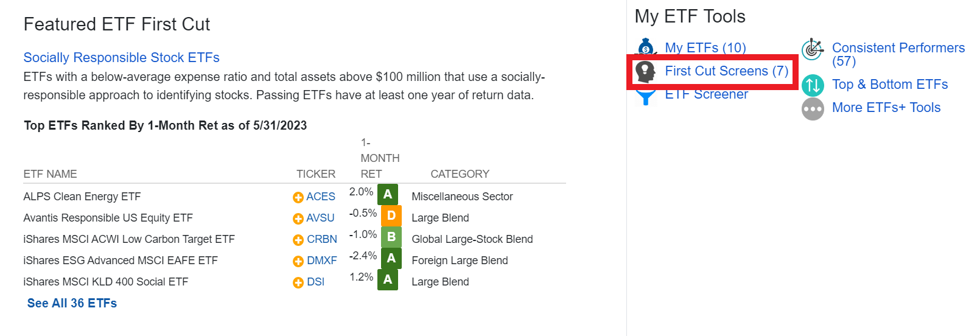
Task: Click the More ETFs+ Tools ellipsis icon
Action: coord(813,109)
